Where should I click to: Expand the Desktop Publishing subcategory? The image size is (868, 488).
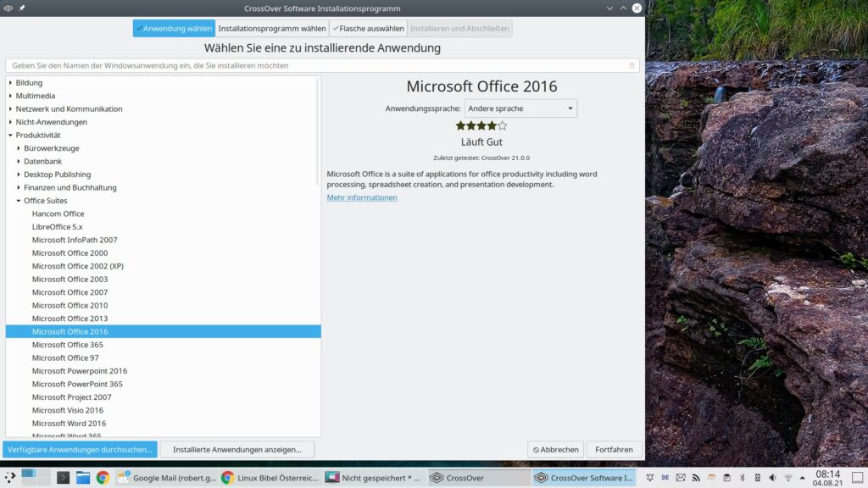coord(19,175)
